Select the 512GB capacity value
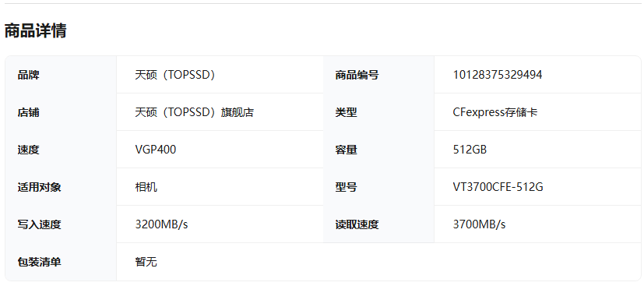 [470, 150]
